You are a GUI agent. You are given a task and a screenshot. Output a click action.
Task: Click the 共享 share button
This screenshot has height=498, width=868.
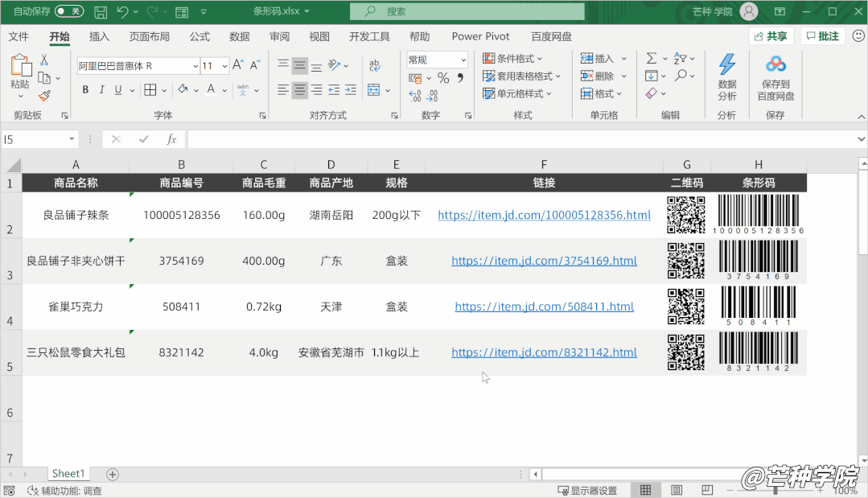(771, 36)
